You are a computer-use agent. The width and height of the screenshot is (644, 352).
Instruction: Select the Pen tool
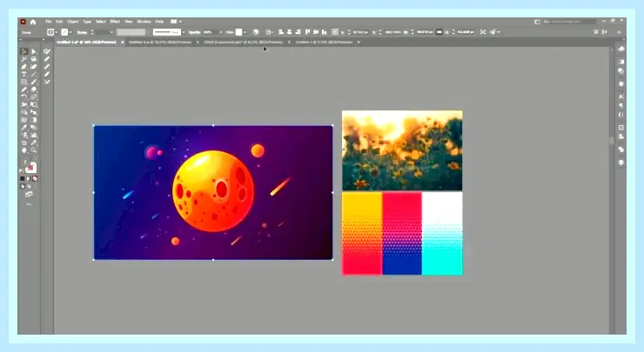24,67
